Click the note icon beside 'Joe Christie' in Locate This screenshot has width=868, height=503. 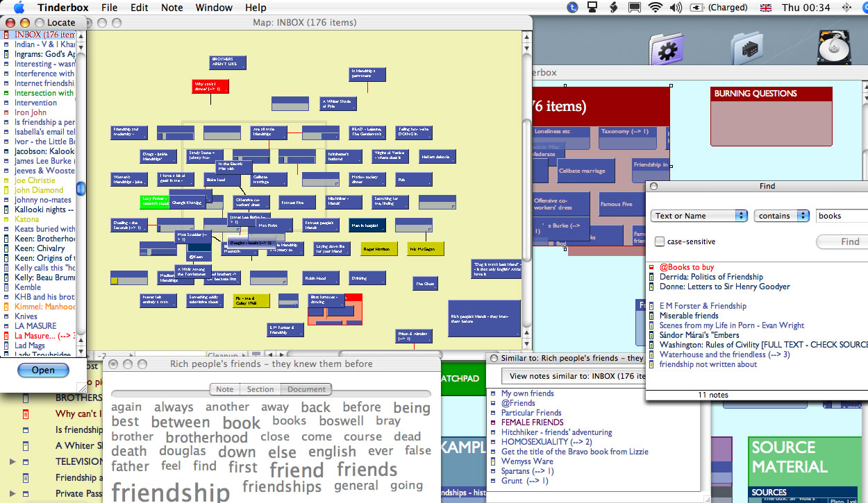coord(7,180)
